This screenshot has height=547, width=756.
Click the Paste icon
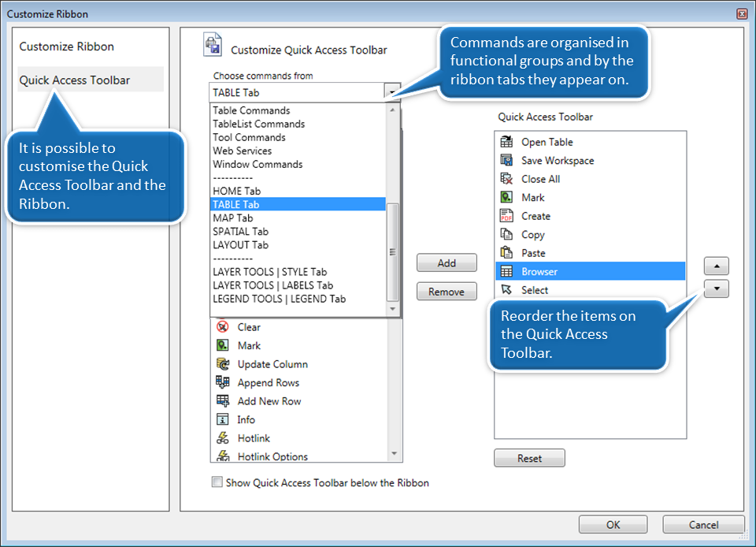[x=506, y=253]
